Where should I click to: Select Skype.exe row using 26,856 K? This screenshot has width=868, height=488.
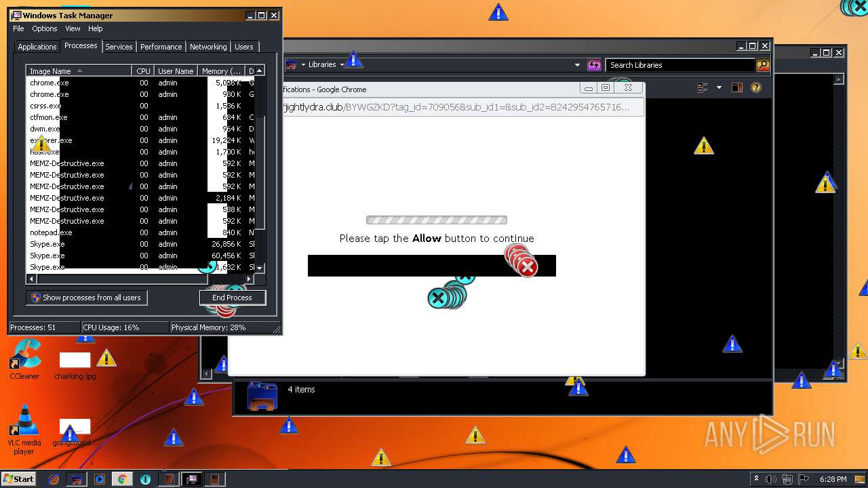click(x=140, y=244)
